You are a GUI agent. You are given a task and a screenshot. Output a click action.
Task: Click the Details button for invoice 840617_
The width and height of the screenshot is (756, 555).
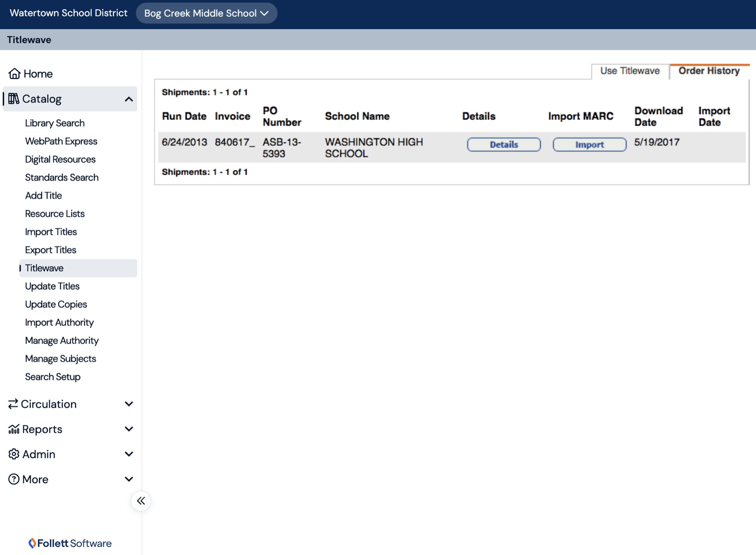(504, 145)
